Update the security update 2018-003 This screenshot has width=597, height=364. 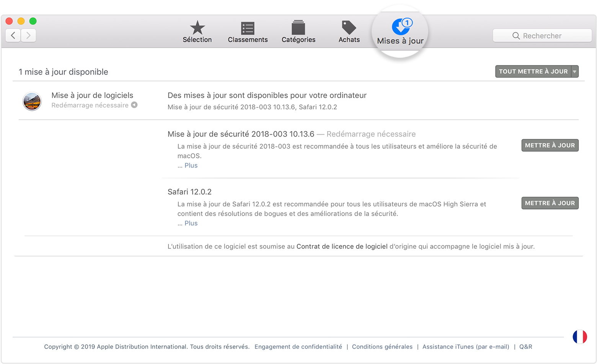tap(550, 145)
